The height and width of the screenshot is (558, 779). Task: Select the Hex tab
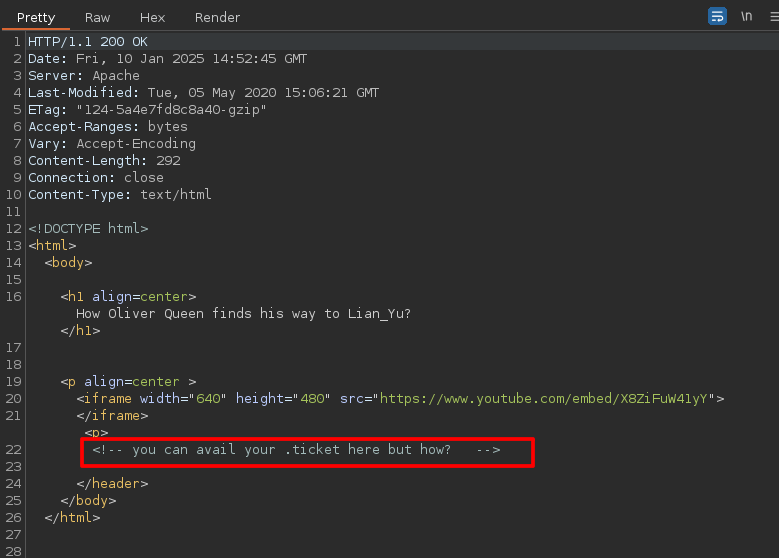[x=152, y=17]
